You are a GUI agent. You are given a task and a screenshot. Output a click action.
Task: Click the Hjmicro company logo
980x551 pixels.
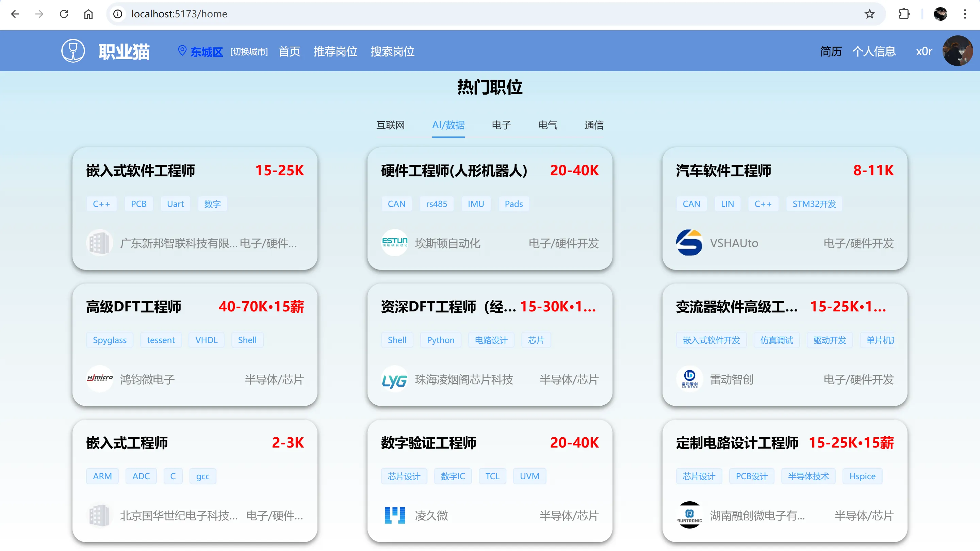(x=100, y=378)
